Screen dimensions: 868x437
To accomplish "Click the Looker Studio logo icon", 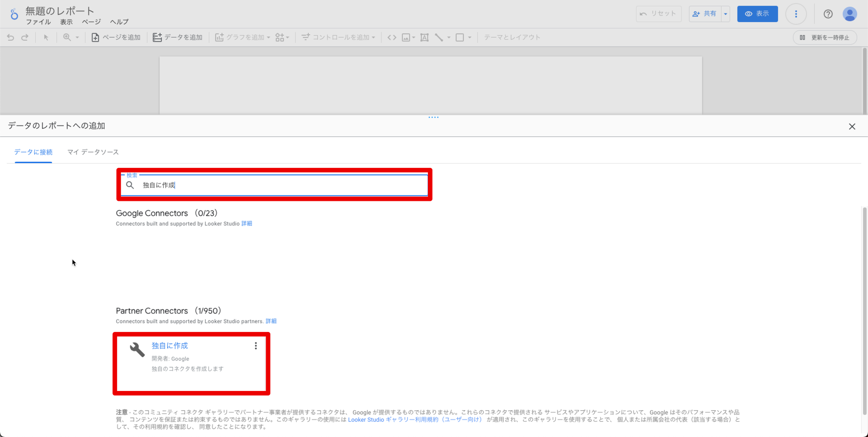I will point(14,14).
